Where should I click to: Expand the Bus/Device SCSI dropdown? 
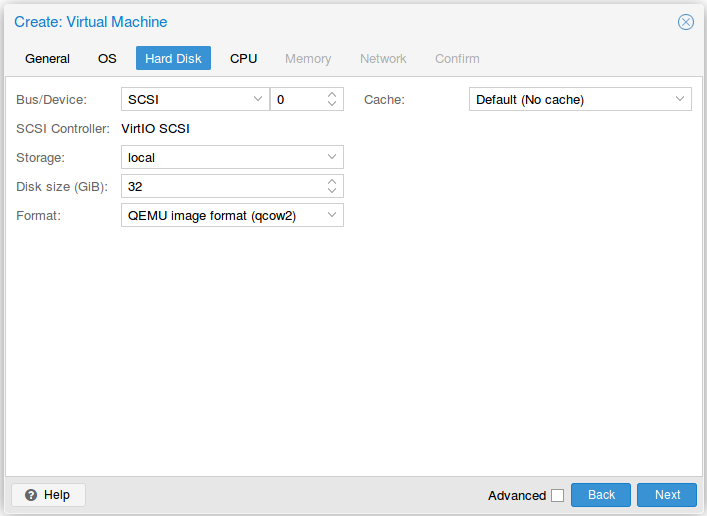(257, 99)
